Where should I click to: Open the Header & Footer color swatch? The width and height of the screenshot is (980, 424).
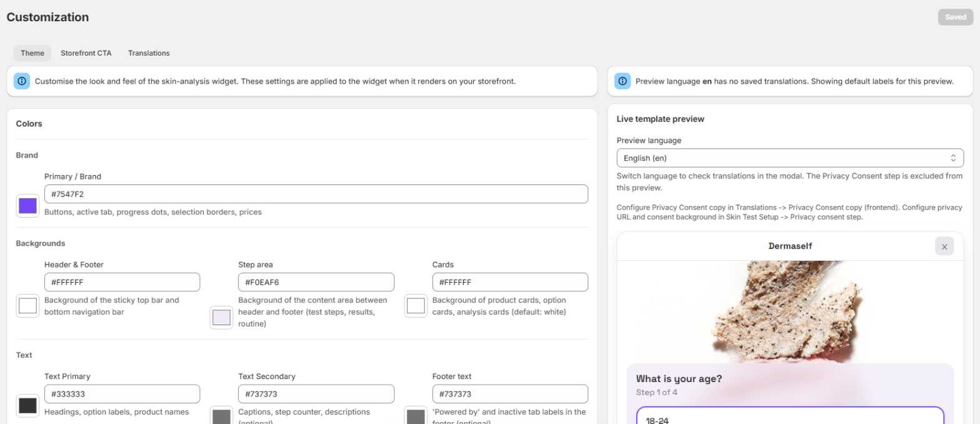(x=27, y=306)
